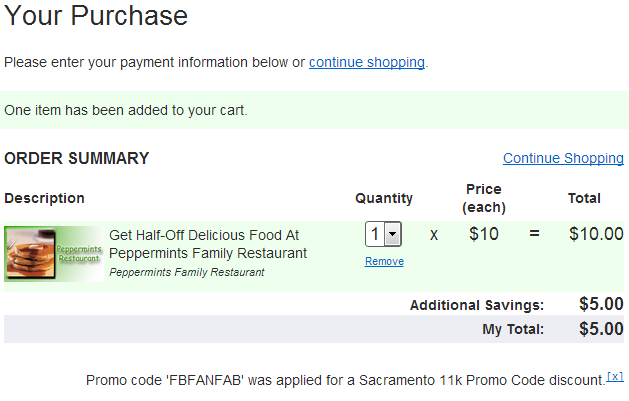
Task: Click the "Your Purchase" page heading
Action: coord(96,16)
